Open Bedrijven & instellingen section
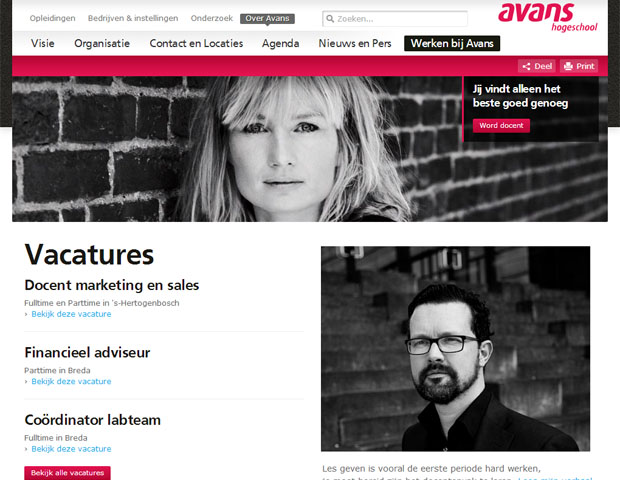The width and height of the screenshot is (620, 480). click(x=133, y=18)
